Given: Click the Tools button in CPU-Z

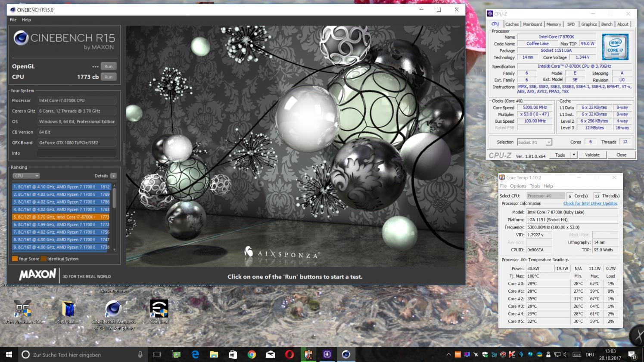Looking at the screenshot, I should [x=560, y=155].
